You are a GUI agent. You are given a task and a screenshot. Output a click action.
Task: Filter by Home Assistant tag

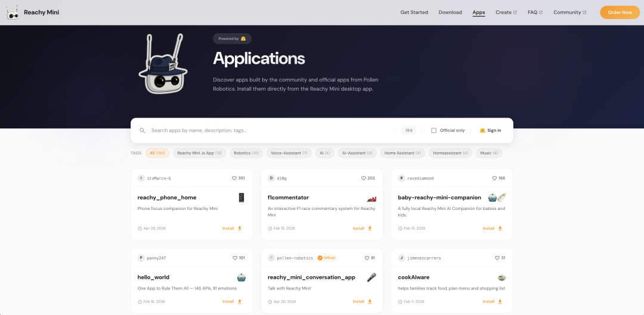402,153
